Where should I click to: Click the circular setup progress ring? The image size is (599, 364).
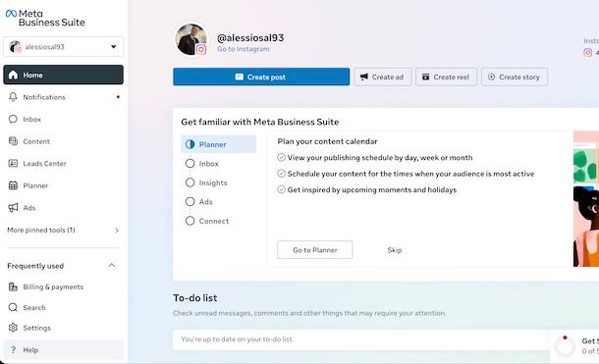click(565, 346)
